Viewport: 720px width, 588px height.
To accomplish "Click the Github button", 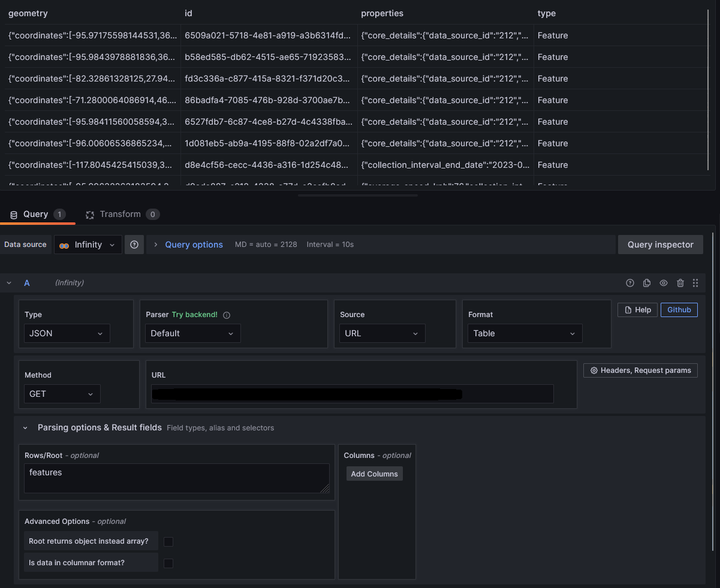I will 679,309.
